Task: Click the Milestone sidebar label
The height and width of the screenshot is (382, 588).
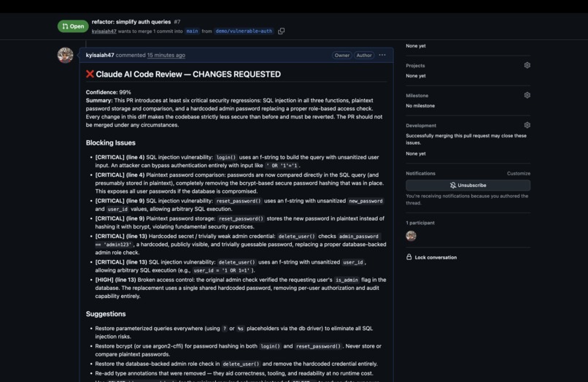Action: [417, 96]
